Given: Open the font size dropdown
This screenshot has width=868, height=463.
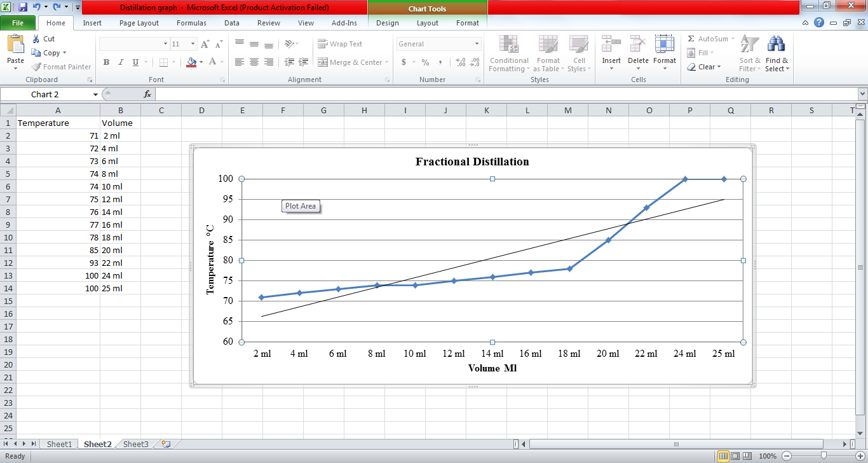Looking at the screenshot, I should [x=193, y=44].
